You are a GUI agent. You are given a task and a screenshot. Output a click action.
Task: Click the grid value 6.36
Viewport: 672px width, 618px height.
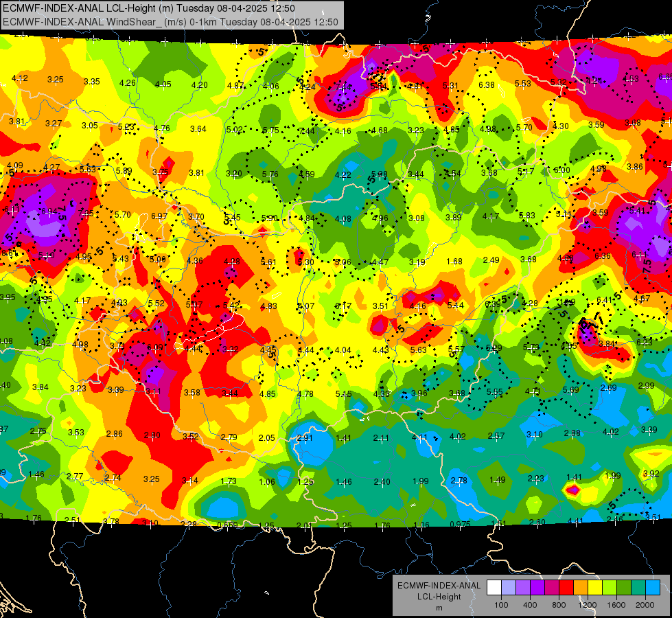coord(602,256)
